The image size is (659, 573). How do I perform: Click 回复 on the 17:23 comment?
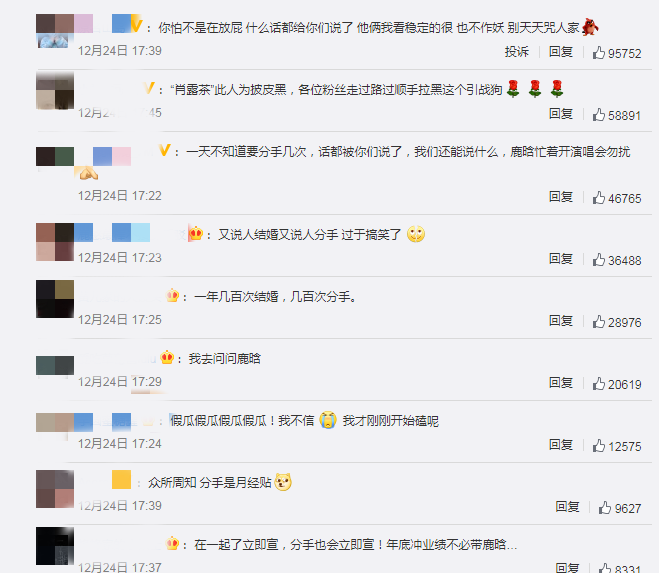click(x=561, y=259)
